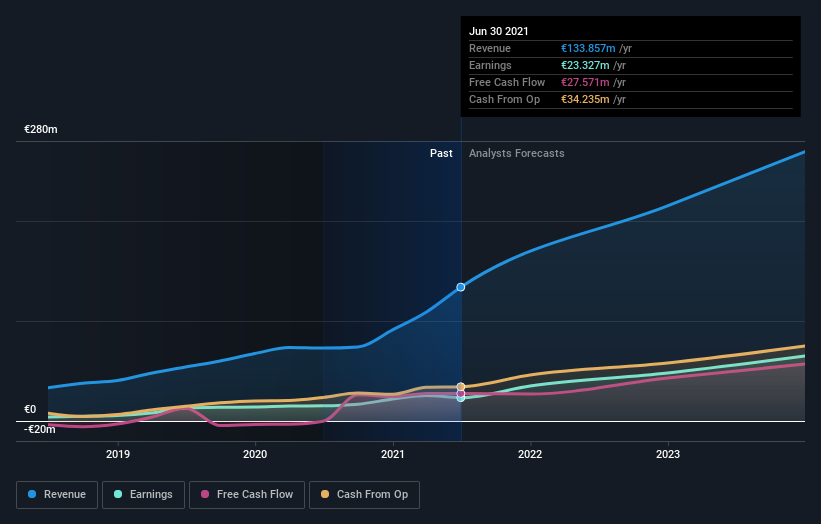The height and width of the screenshot is (524, 821).
Task: Click the pink dot in Free Cash Flow legend
Action: point(205,494)
